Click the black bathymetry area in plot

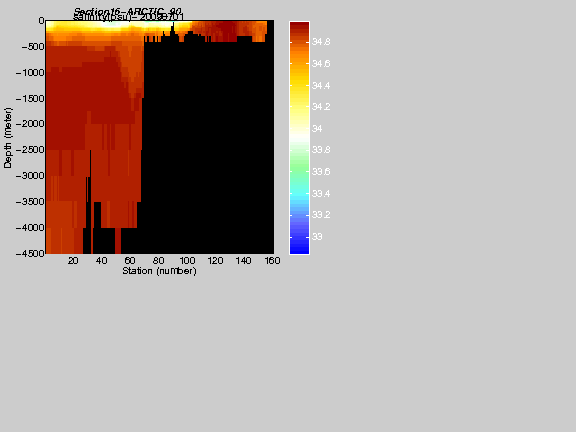pyautogui.click(x=208, y=147)
